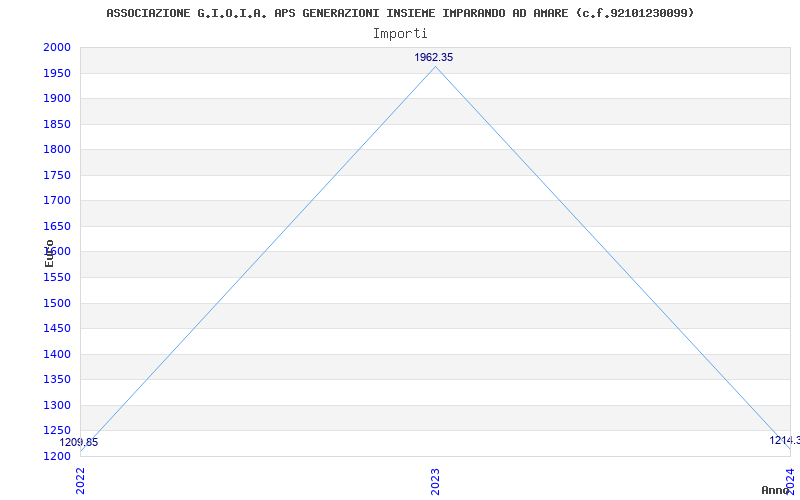Click the 1750 y-axis tick label

(57, 176)
